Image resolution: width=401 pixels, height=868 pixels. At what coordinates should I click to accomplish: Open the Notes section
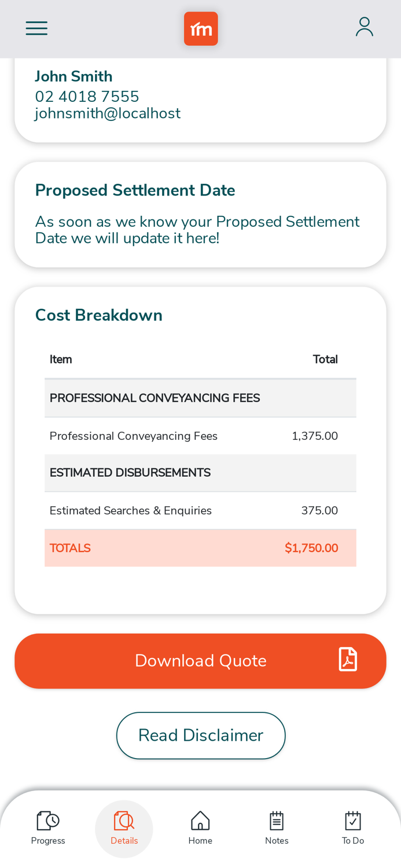click(x=277, y=827)
